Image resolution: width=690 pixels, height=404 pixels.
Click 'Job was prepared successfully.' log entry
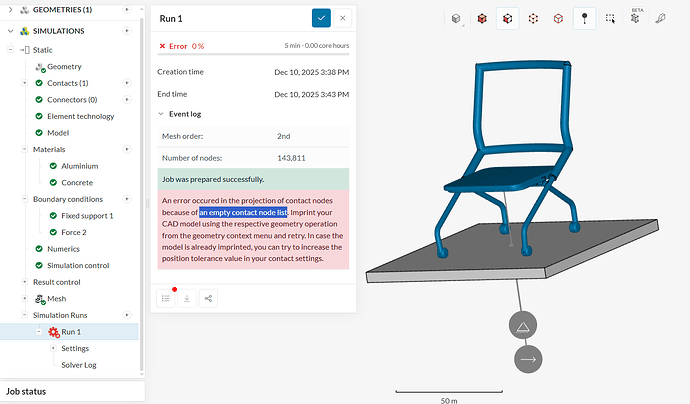(253, 179)
